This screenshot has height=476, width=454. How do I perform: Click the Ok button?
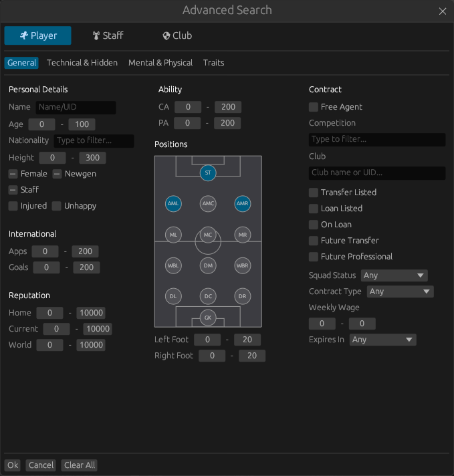pos(13,465)
